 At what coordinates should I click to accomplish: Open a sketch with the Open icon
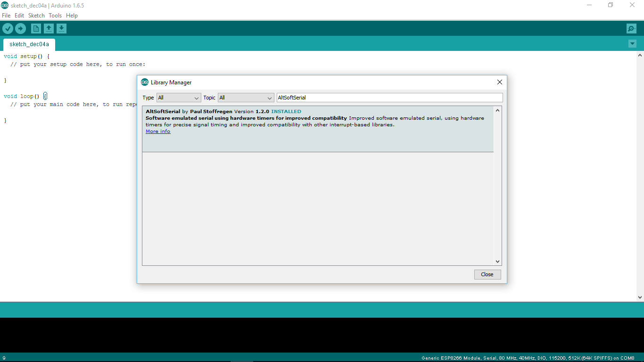coord(49,29)
